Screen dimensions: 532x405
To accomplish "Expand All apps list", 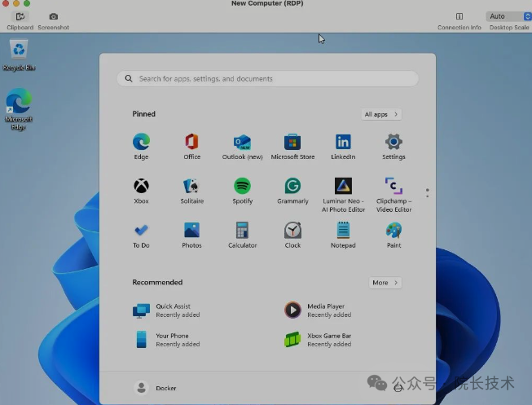I will 381,114.
